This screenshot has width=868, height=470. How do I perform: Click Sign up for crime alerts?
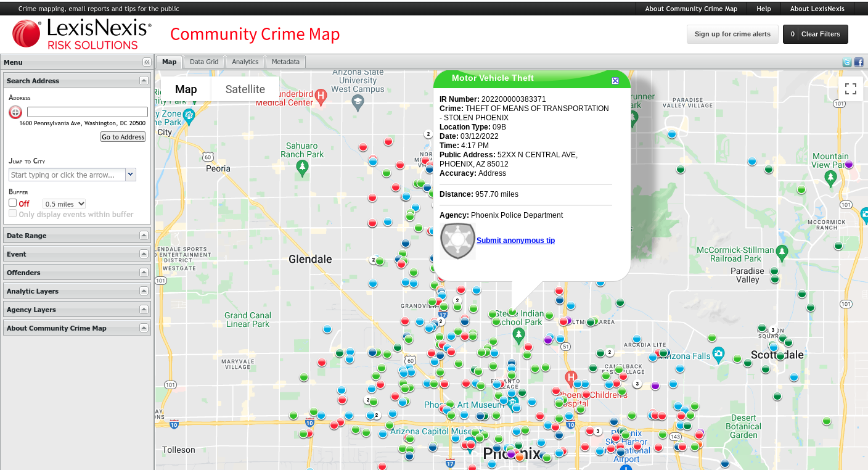pos(732,34)
